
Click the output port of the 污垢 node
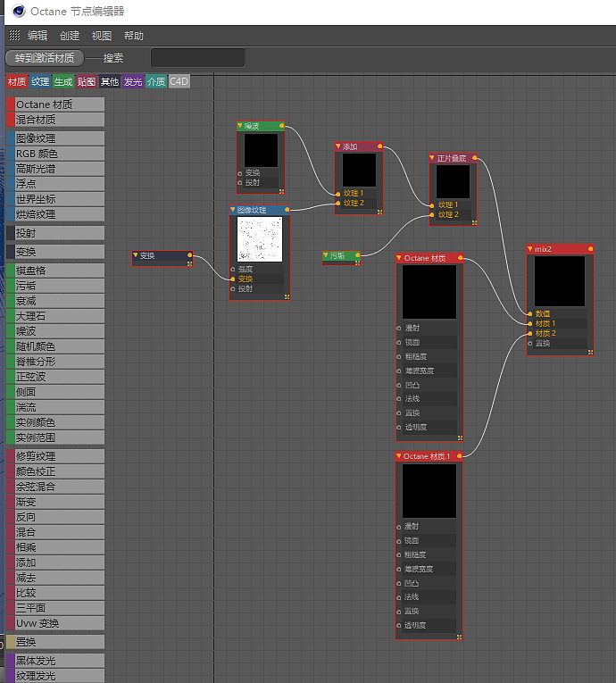[x=357, y=254]
